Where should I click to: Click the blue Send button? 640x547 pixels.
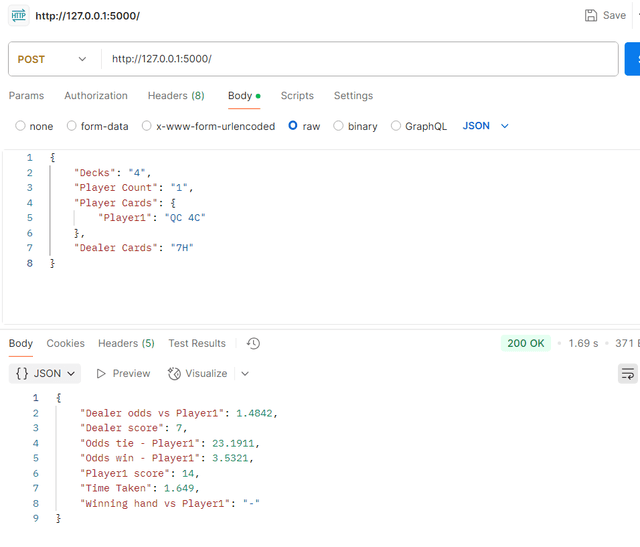[633, 59]
